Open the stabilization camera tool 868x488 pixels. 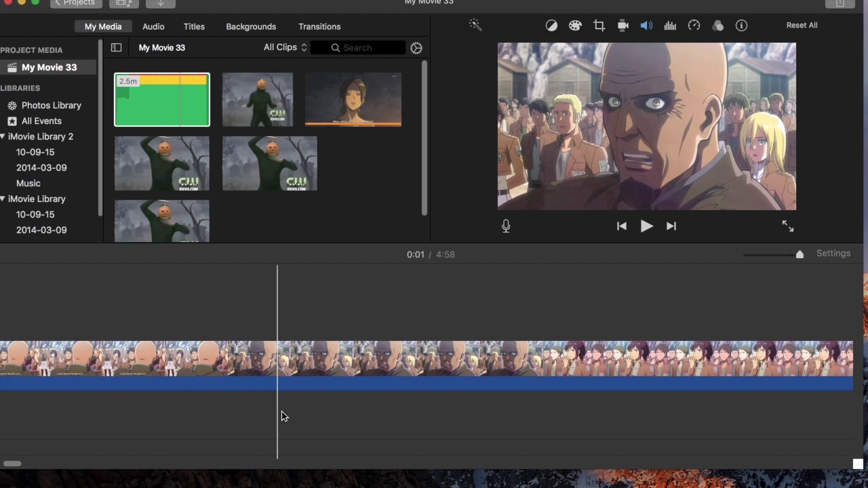(x=623, y=26)
